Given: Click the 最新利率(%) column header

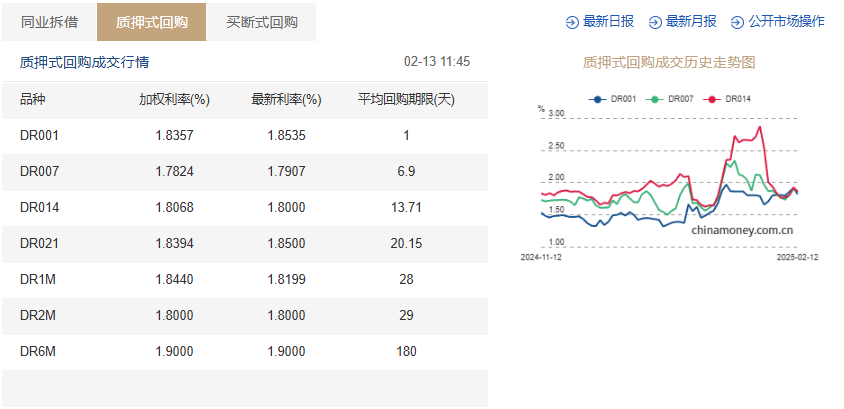Looking at the screenshot, I should coord(286,99).
